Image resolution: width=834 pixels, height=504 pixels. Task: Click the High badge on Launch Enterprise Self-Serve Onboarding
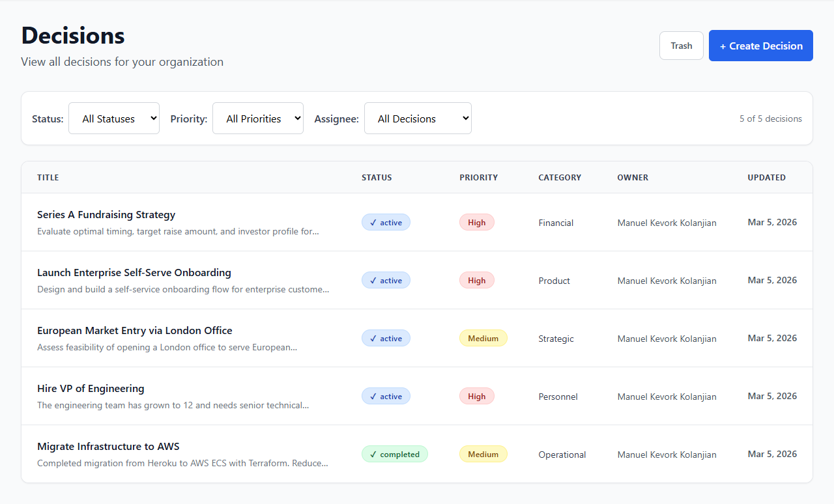pos(476,280)
